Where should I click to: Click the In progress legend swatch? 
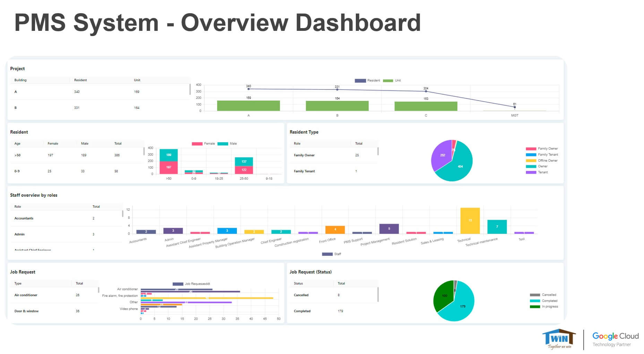(x=535, y=307)
